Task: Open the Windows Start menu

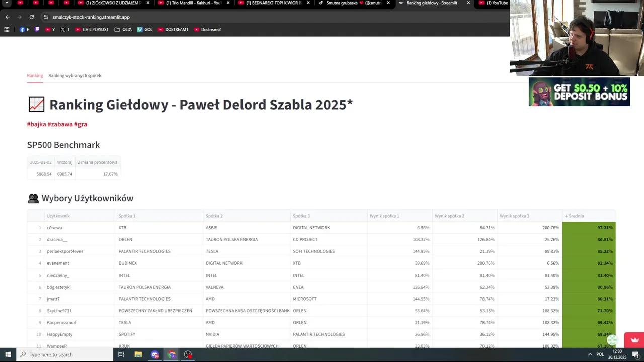Action: 8,355
